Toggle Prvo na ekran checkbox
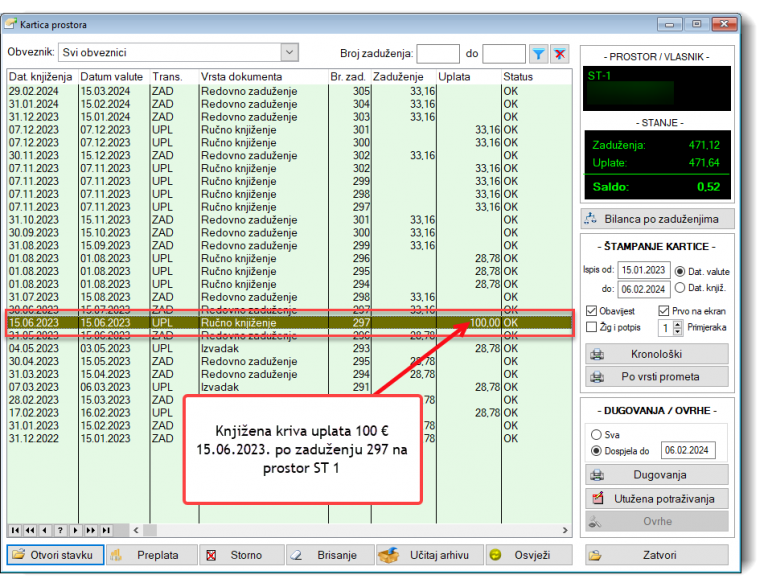This screenshot has width=768, height=587. [x=664, y=311]
